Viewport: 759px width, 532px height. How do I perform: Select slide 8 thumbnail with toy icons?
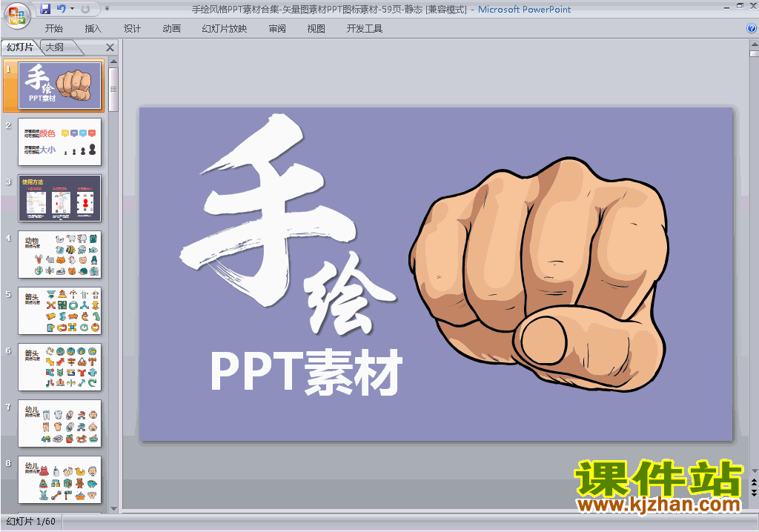(x=59, y=479)
